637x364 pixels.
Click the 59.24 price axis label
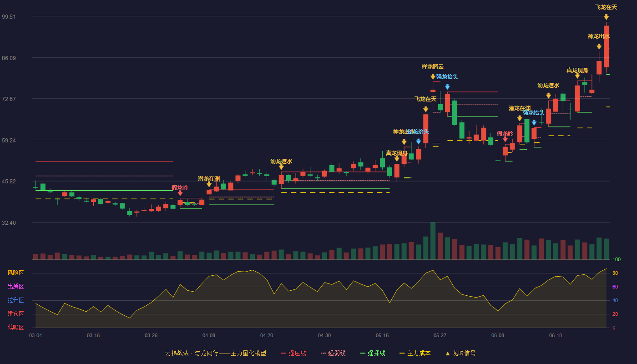tap(9, 140)
